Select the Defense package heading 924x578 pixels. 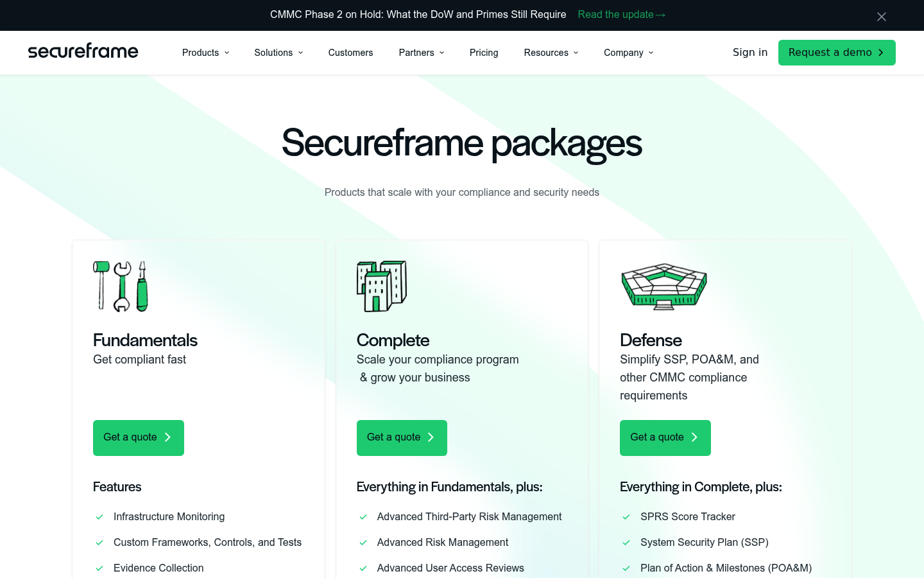click(x=651, y=340)
